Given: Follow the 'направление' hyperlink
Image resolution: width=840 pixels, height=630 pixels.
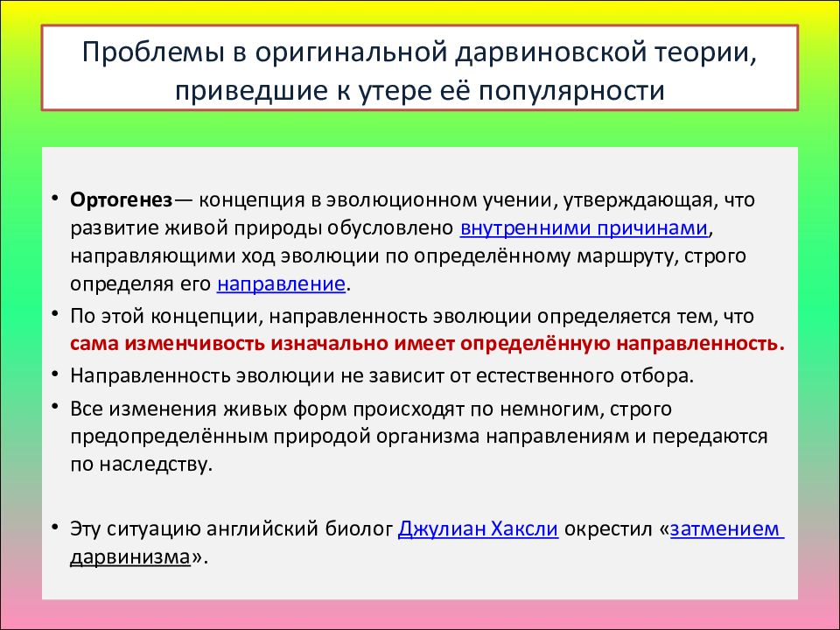Looking at the screenshot, I should pyautogui.click(x=281, y=283).
